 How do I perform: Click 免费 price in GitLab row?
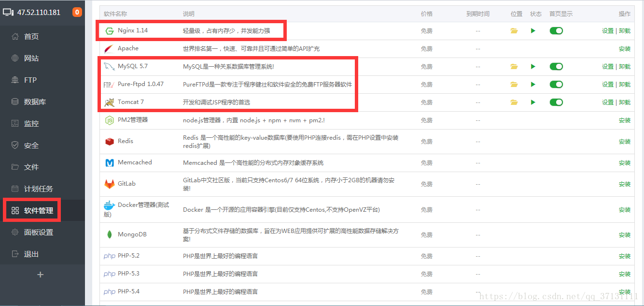(x=427, y=184)
